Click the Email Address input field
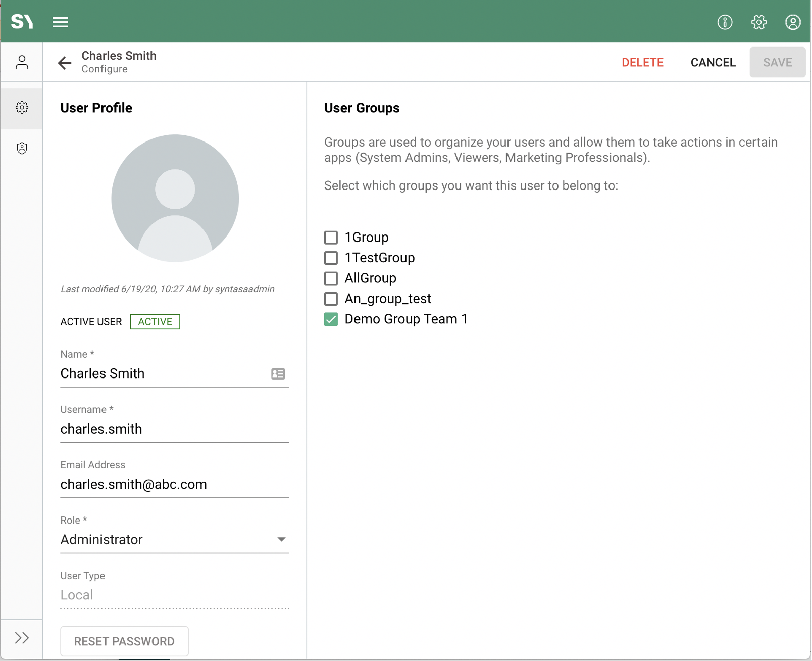The height and width of the screenshot is (661, 812). click(174, 484)
